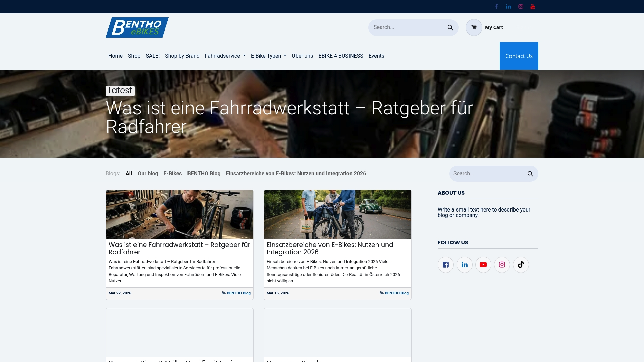Click Facebook icon under Follow Us
644x362 pixels.
(445, 265)
